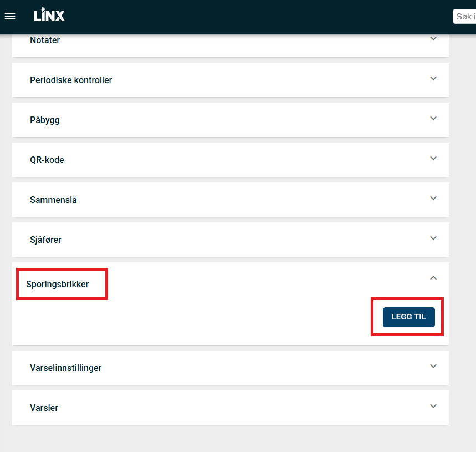The height and width of the screenshot is (452, 476).
Task: Collapse the Sporingsbrikker chevron arrow
Action: point(433,278)
